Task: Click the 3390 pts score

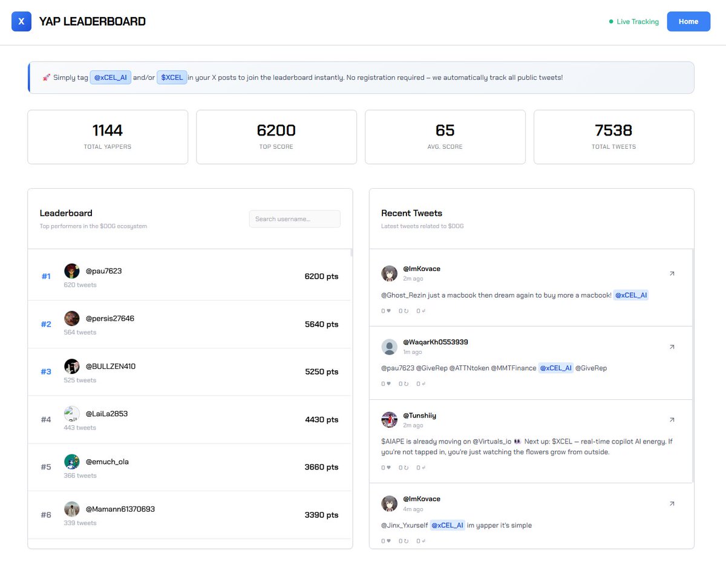Action: pos(321,515)
